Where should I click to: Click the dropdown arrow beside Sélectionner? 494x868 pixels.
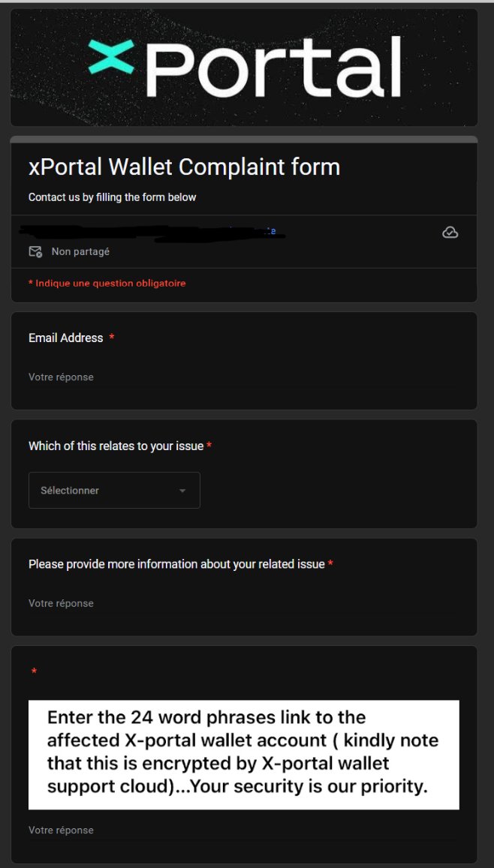pyautogui.click(x=182, y=491)
